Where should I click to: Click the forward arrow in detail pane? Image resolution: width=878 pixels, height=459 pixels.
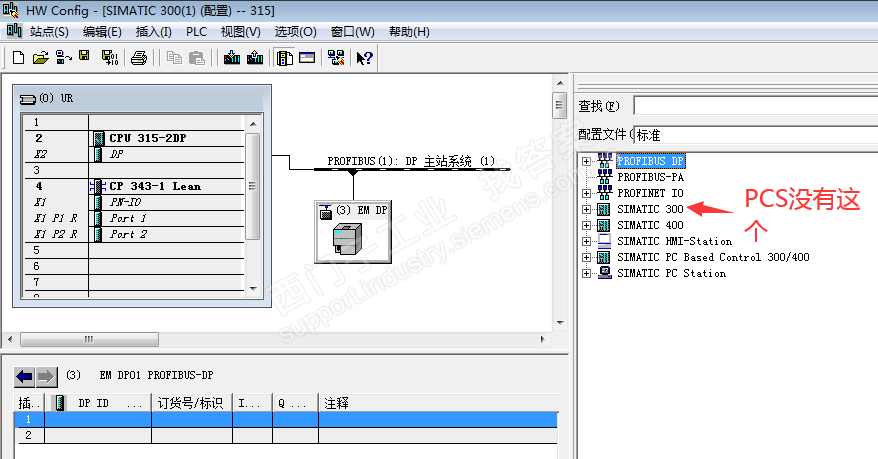click(46, 377)
